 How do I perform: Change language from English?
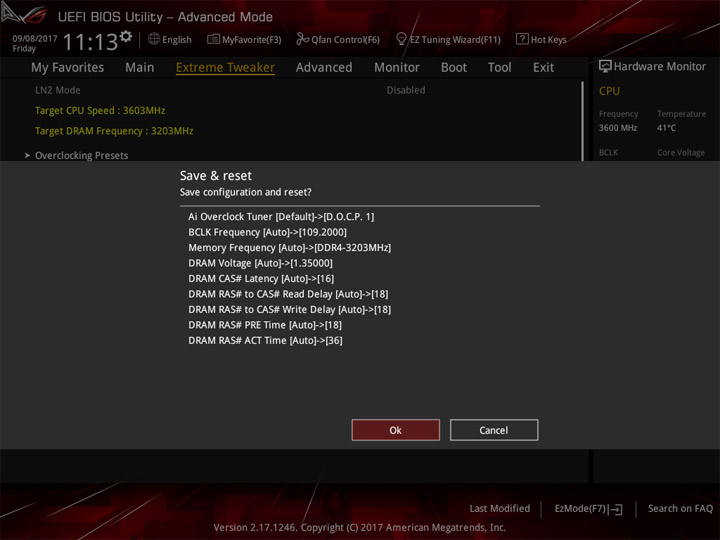pos(176,40)
